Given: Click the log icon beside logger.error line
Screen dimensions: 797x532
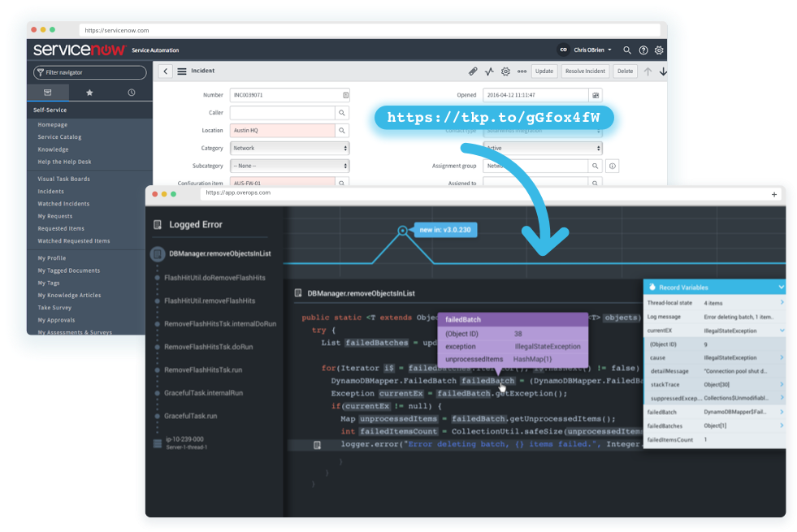Looking at the screenshot, I should pos(317,445).
